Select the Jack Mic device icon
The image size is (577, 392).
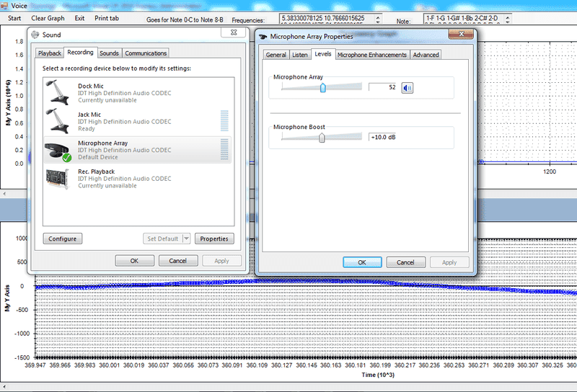click(x=56, y=120)
